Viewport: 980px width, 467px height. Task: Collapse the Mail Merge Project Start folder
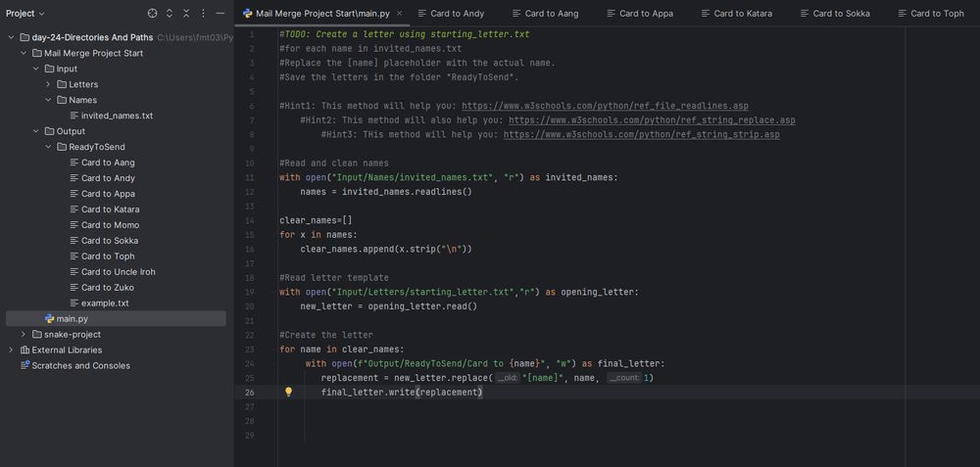click(x=24, y=53)
